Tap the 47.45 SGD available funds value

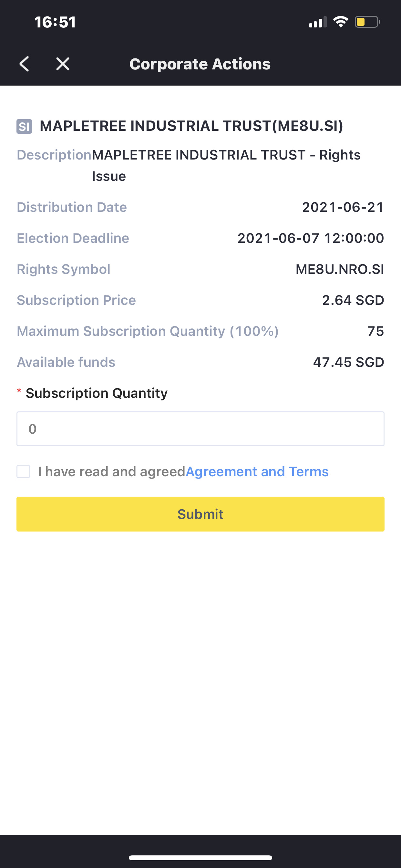click(x=348, y=362)
